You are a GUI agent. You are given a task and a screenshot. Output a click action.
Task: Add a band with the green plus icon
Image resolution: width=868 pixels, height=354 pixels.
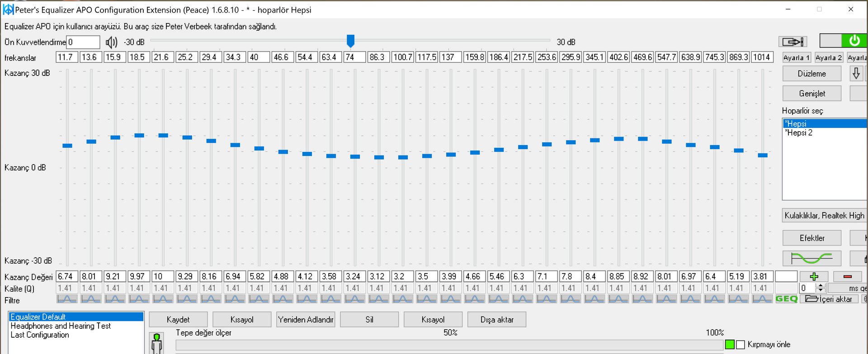tap(814, 276)
